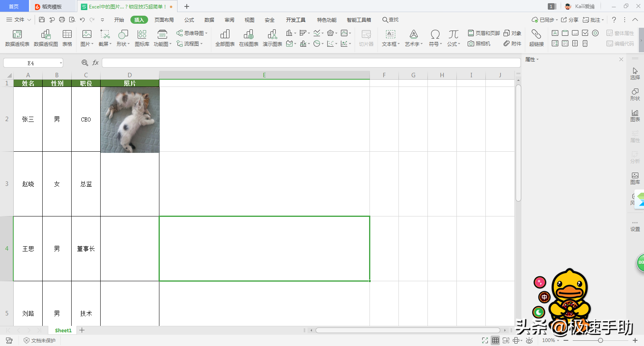Click the 查找 search button
Screen dimensions: 644x346
click(x=390, y=20)
